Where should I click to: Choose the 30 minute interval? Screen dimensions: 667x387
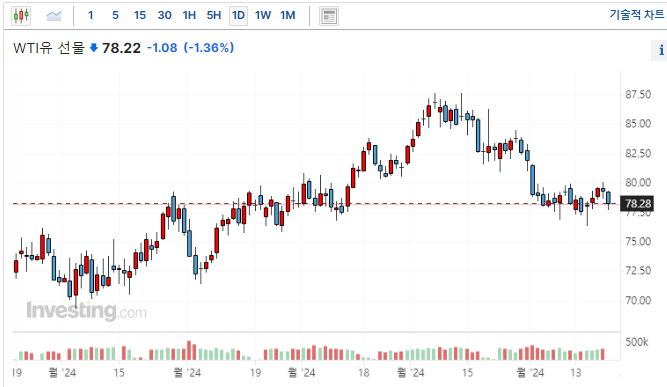tap(164, 16)
